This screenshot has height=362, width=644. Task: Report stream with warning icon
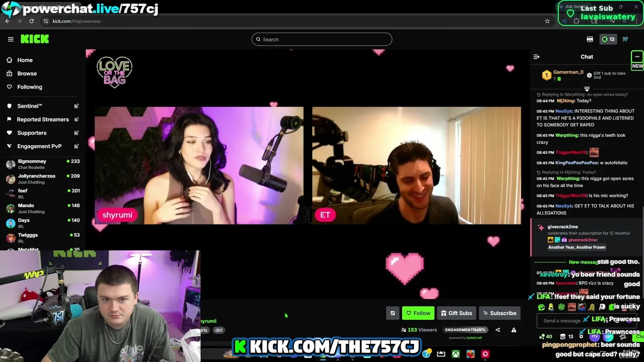pos(514,330)
